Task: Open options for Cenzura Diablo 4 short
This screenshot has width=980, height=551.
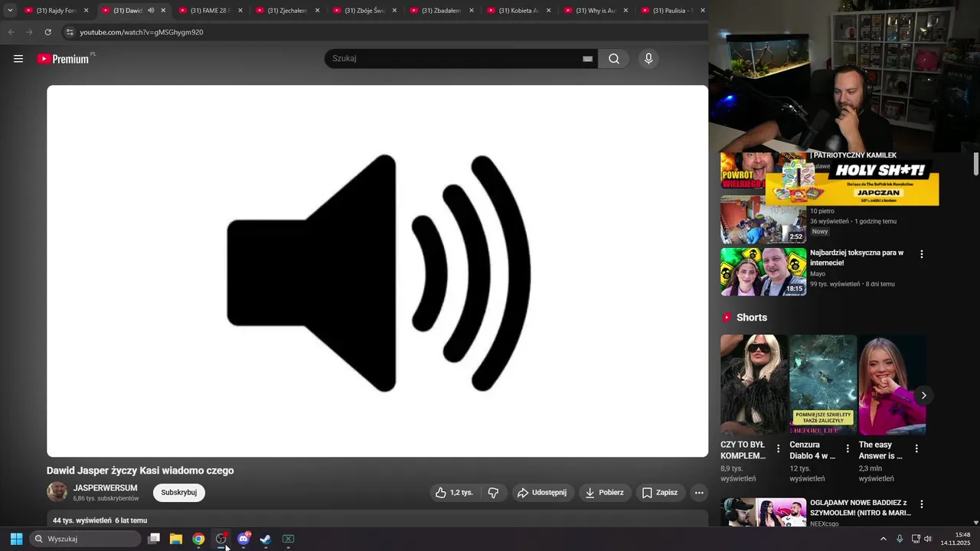Action: click(x=848, y=448)
